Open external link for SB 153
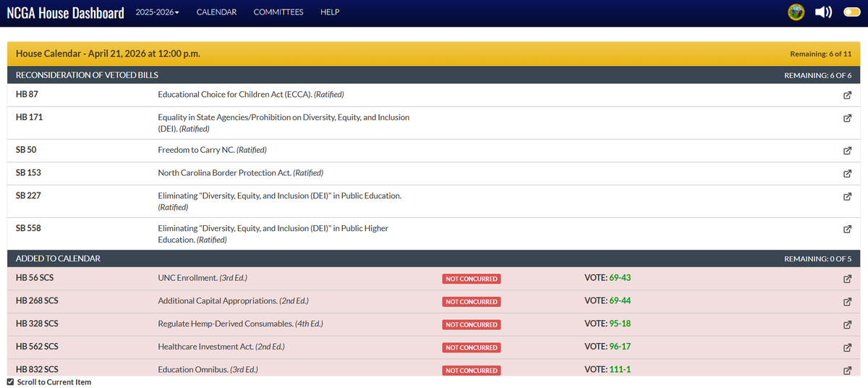Screen dimensions: 868x388 (x=847, y=174)
